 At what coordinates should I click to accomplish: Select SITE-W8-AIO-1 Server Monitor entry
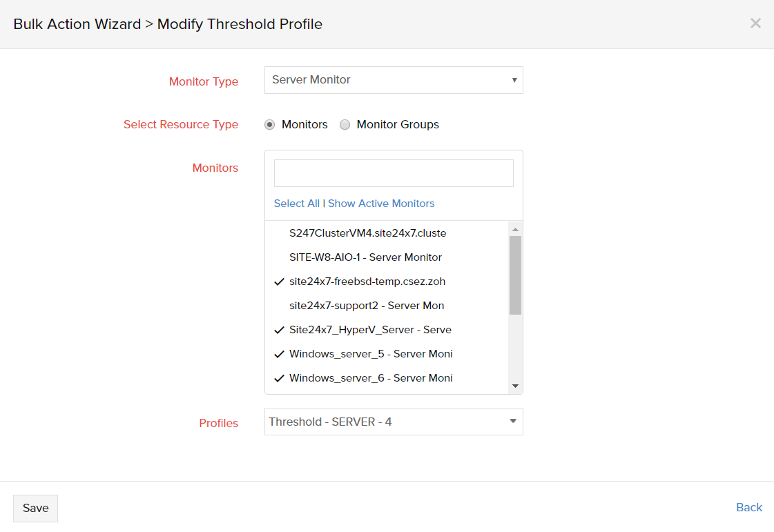point(365,257)
